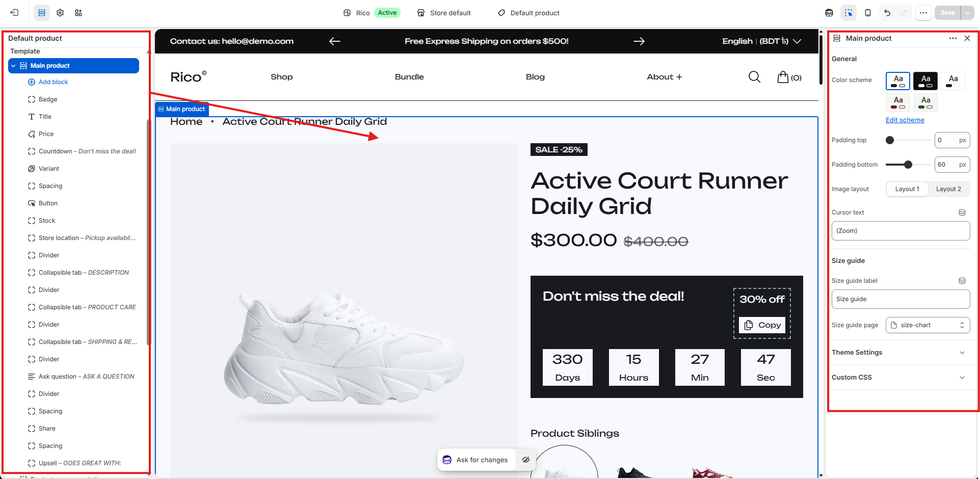Click the Edit scheme link
980x479 pixels.
click(x=905, y=120)
